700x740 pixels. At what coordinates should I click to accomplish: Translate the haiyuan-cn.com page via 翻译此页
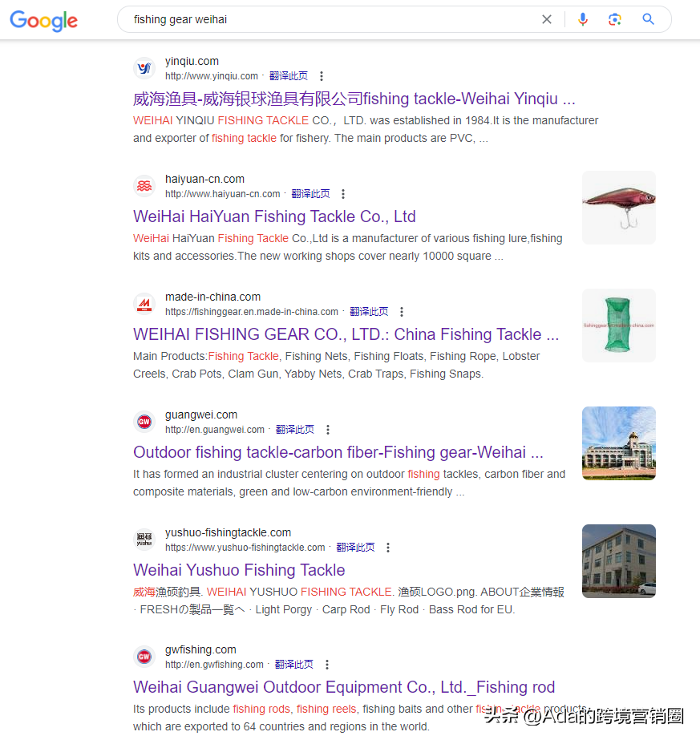[310, 194]
